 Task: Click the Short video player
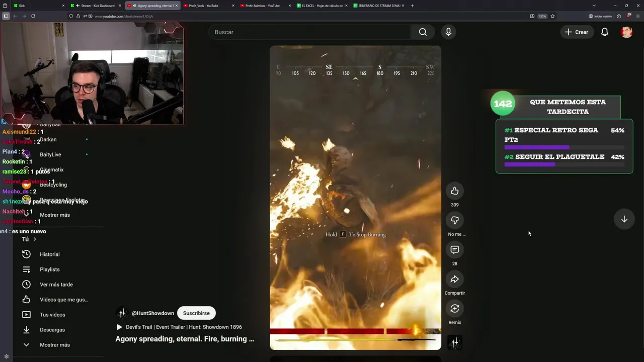click(x=355, y=198)
